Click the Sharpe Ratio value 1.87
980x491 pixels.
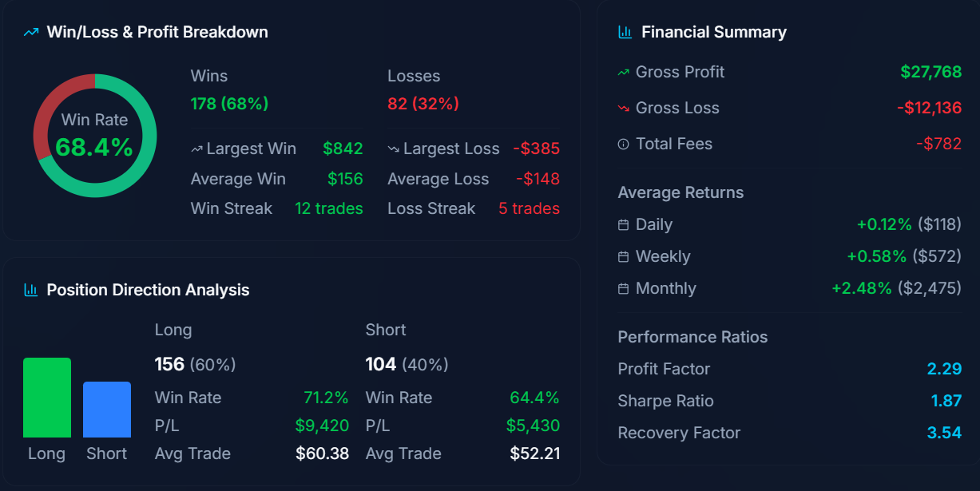tap(946, 401)
